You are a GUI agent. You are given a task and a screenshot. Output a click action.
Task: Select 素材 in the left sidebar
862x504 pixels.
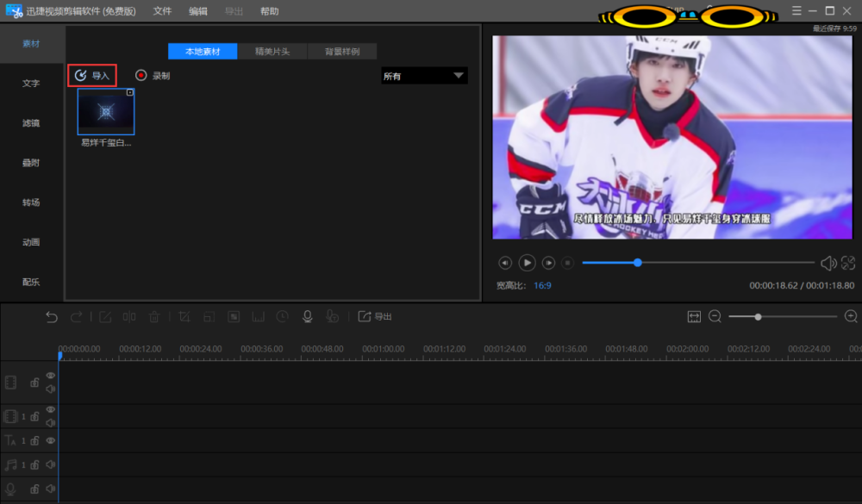[x=31, y=43]
